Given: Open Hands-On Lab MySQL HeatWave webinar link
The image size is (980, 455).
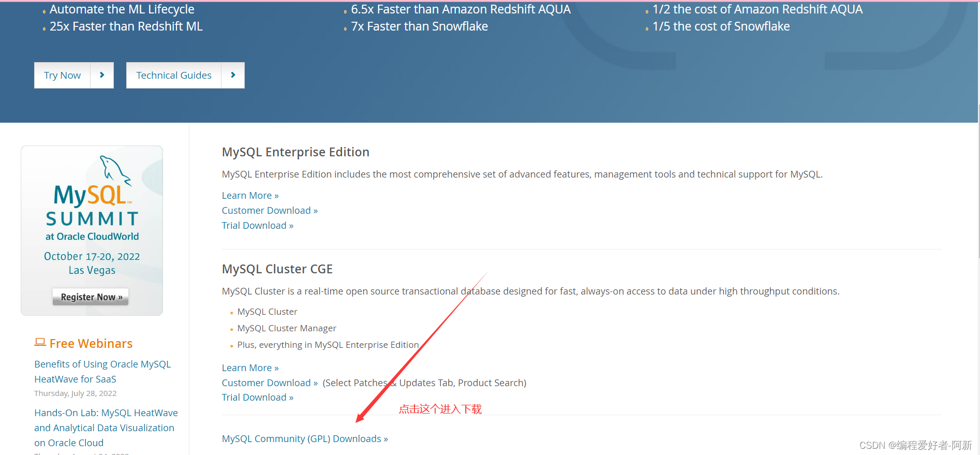Looking at the screenshot, I should tap(106, 428).
